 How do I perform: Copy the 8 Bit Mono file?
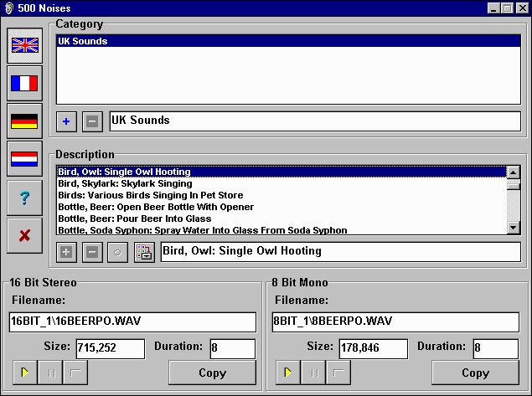click(475, 373)
